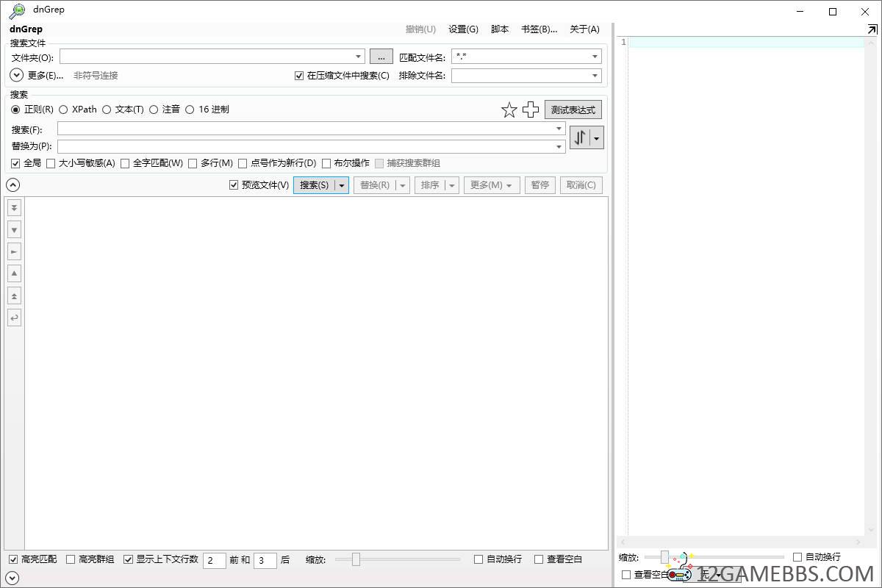Click the previous result up arrow

pos(14,273)
